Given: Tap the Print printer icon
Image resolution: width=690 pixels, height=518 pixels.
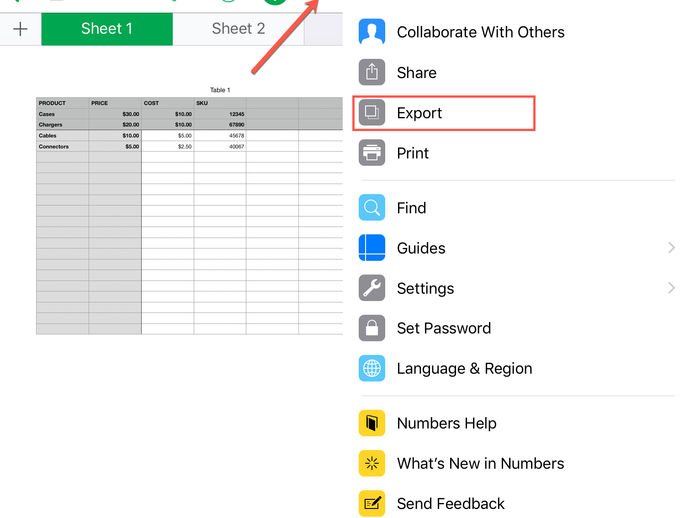Looking at the screenshot, I should click(372, 153).
